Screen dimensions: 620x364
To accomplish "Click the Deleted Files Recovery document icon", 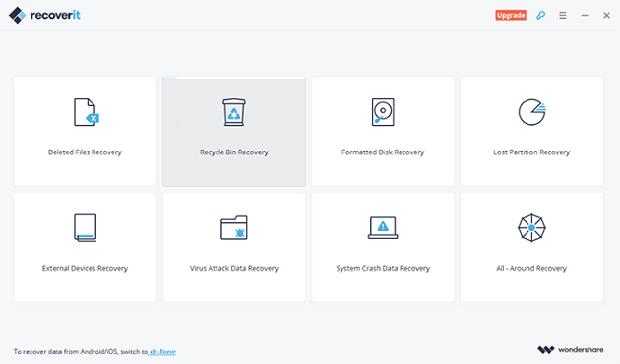I will point(87,112).
